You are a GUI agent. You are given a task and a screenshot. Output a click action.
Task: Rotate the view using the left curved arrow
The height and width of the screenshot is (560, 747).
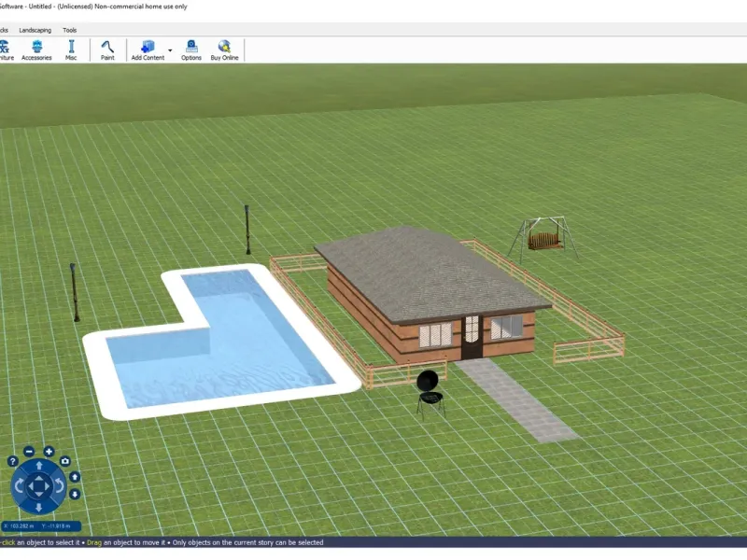[x=19, y=486]
